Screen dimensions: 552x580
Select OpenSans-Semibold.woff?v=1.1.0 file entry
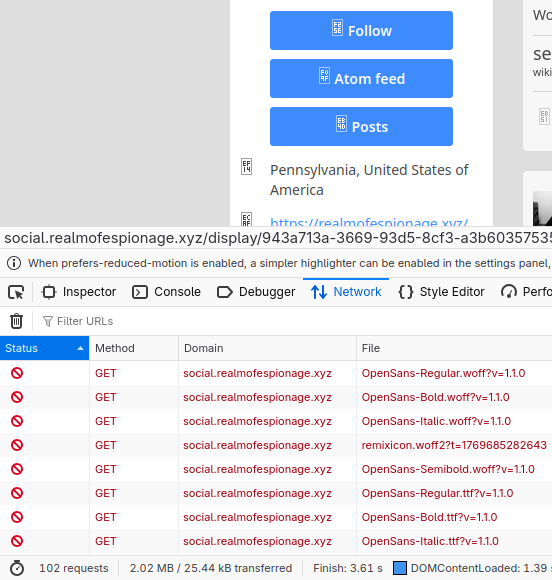click(x=448, y=469)
